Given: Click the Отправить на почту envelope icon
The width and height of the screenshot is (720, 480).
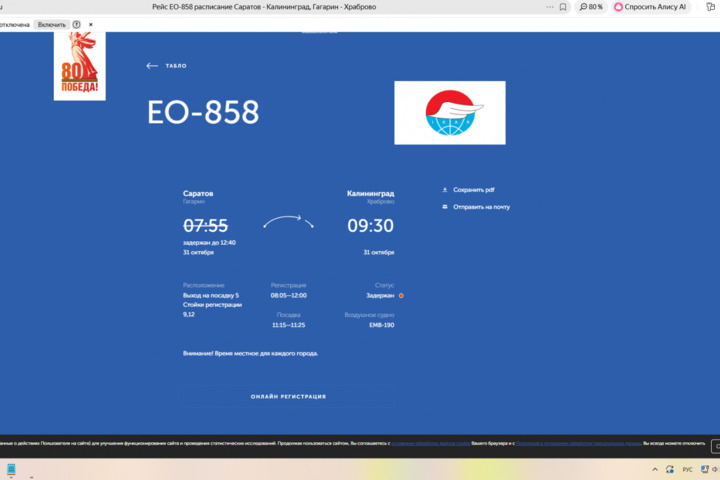Looking at the screenshot, I should click(444, 207).
